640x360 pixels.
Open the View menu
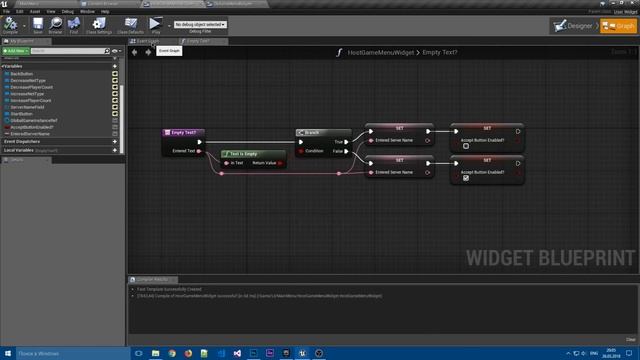(51, 11)
